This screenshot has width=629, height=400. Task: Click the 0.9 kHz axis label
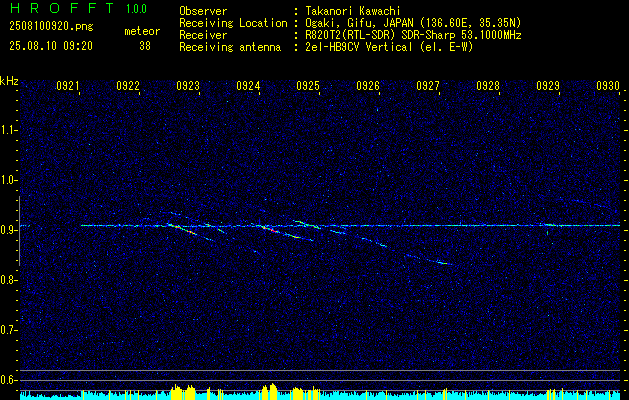7,231
